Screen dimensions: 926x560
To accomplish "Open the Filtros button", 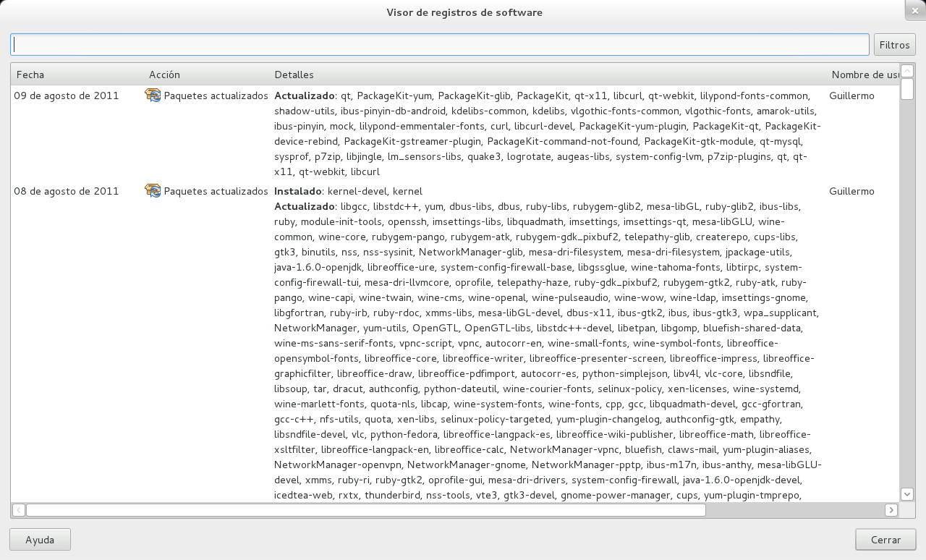I will [894, 45].
